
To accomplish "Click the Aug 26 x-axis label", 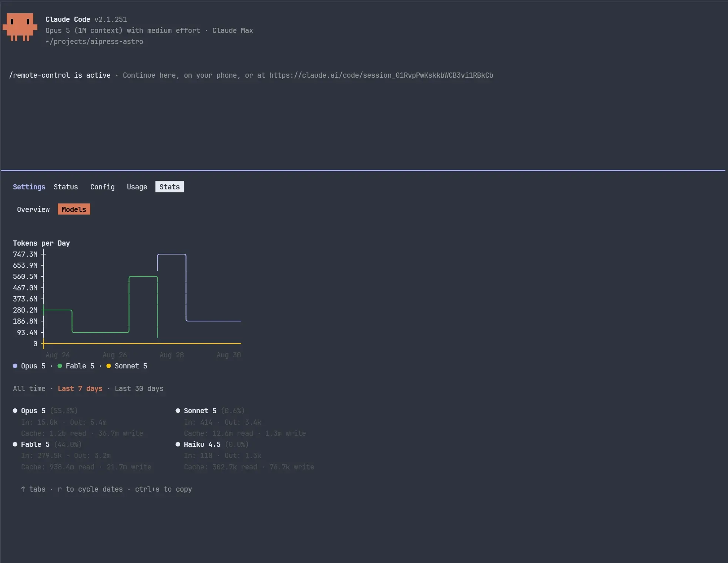I will coord(115,355).
